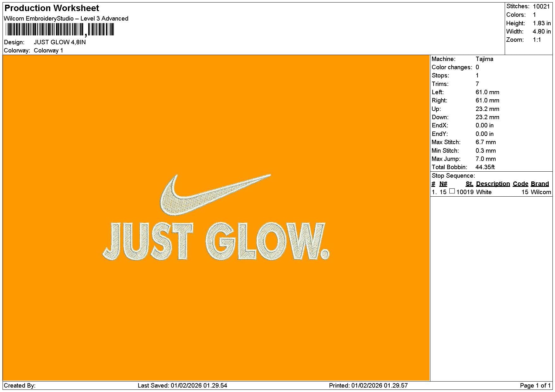Click the EndX value "0.00 in"
The height and width of the screenshot is (392, 555).
pos(484,126)
